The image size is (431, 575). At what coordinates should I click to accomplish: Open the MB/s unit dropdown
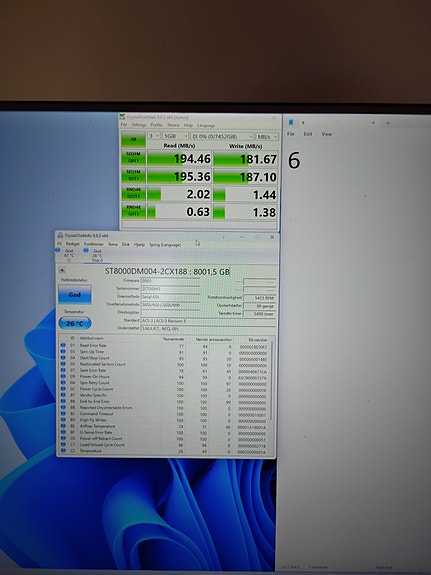(267, 136)
